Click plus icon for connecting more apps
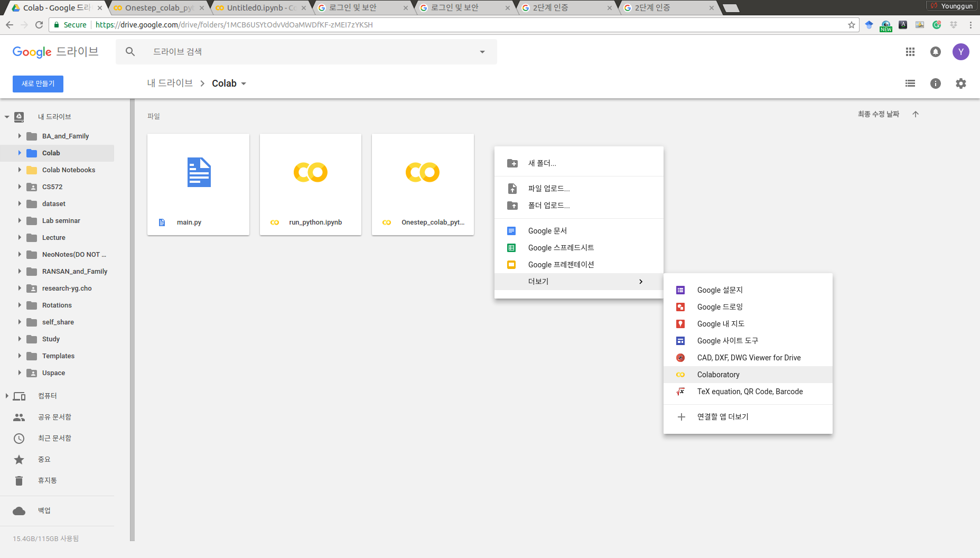The width and height of the screenshot is (980, 558). tap(682, 417)
